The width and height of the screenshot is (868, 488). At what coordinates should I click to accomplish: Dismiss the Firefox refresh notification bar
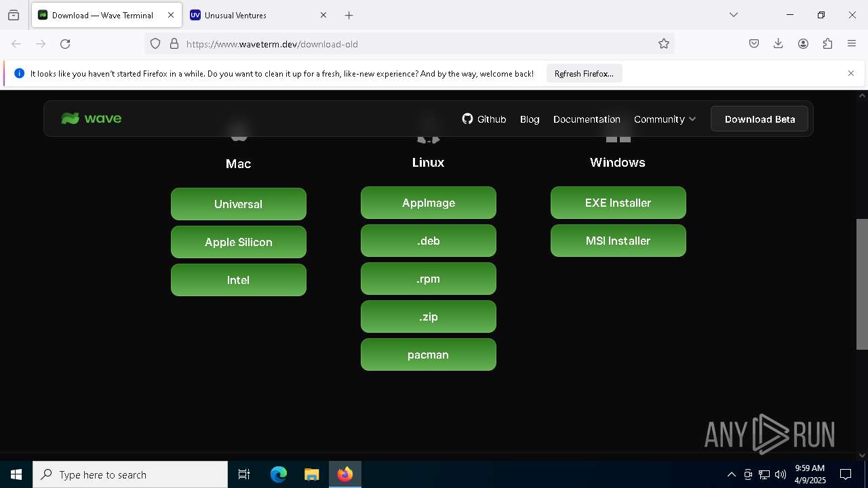pos(851,73)
